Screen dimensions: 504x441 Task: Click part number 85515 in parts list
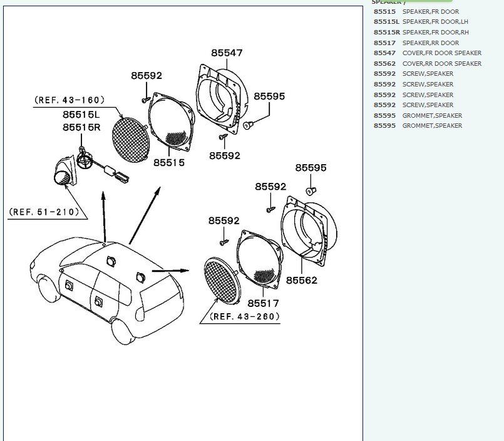[x=384, y=11]
